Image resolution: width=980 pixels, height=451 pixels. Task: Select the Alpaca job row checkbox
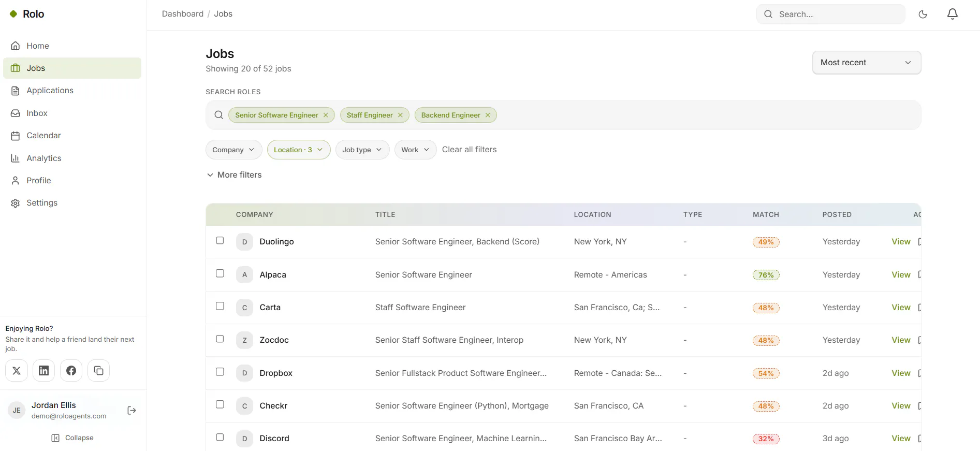coord(220,273)
